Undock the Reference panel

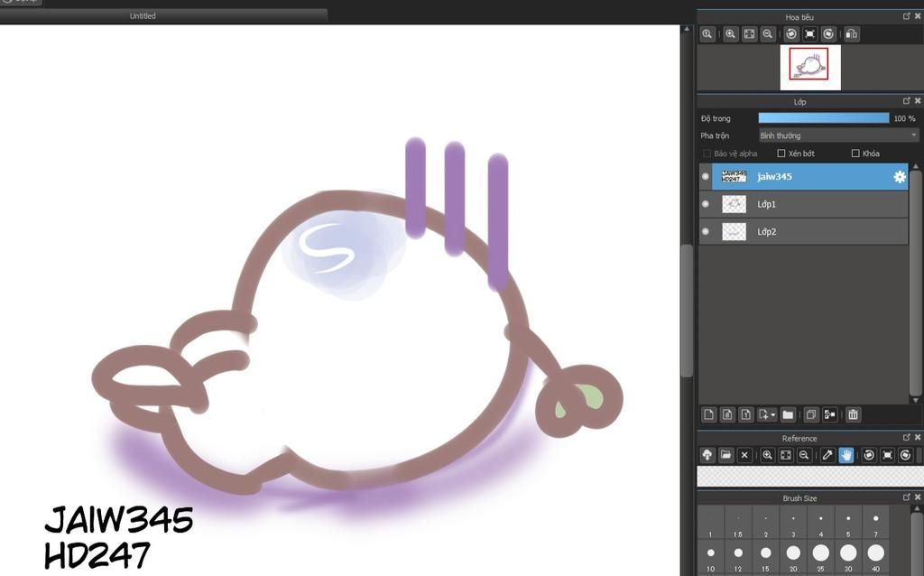pyautogui.click(x=906, y=438)
